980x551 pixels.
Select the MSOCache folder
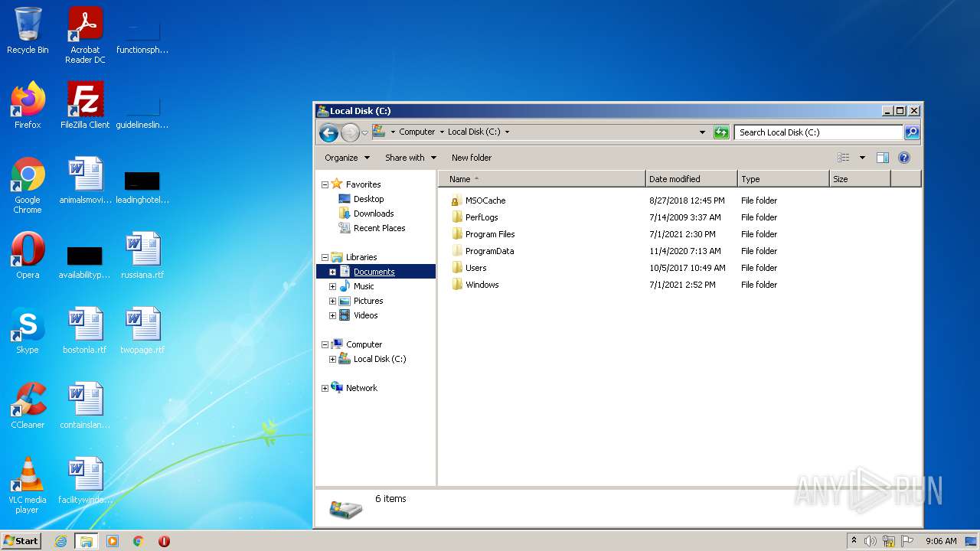tap(485, 201)
